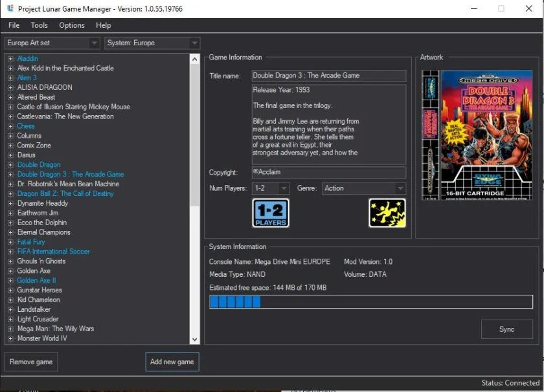This screenshot has height=392, width=544.
Task: Expand the Fatal Fury tree node
Action: coord(10,242)
